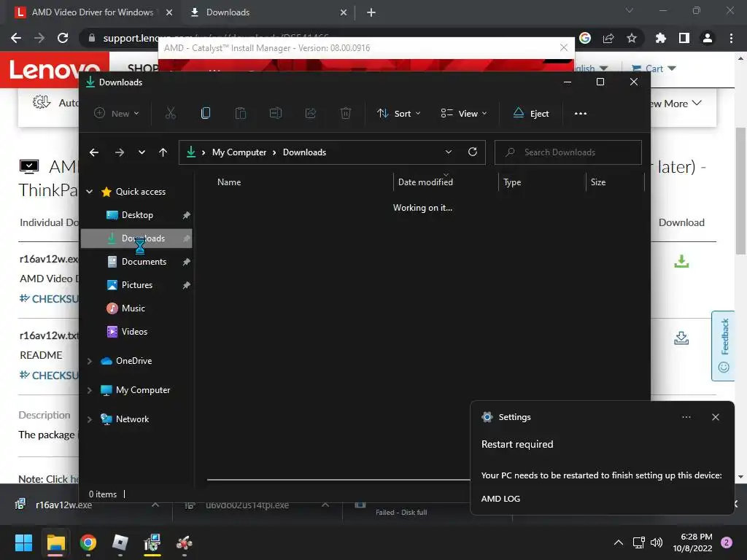Screen dimensions: 747x560
Task: Click Chrome's back arrow button
Action: (x=16, y=38)
